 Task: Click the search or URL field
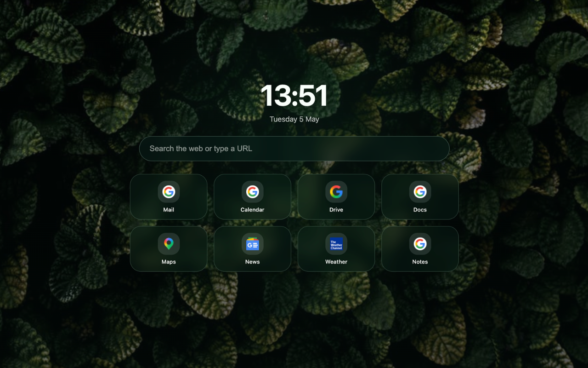click(x=294, y=149)
